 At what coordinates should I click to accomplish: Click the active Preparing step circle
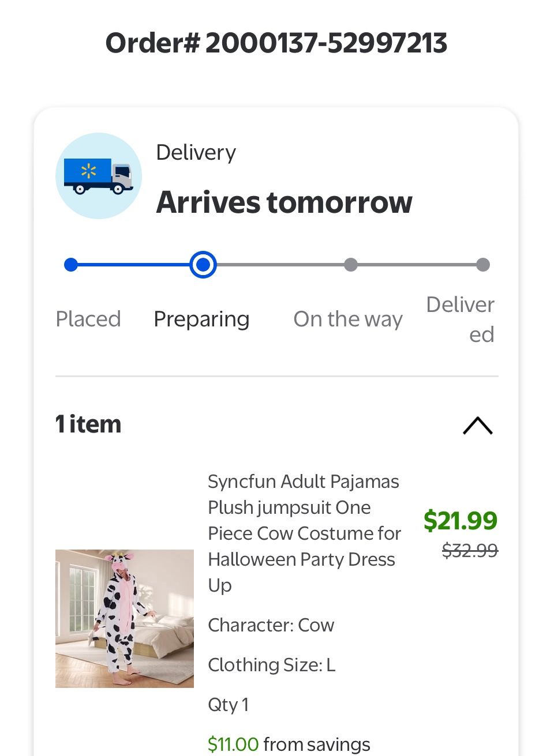(203, 265)
